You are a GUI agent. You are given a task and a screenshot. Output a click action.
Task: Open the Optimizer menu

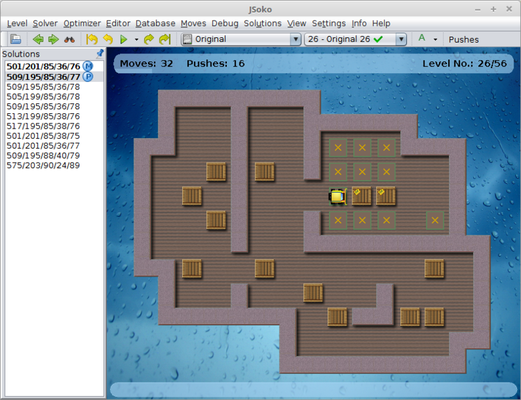(x=82, y=23)
